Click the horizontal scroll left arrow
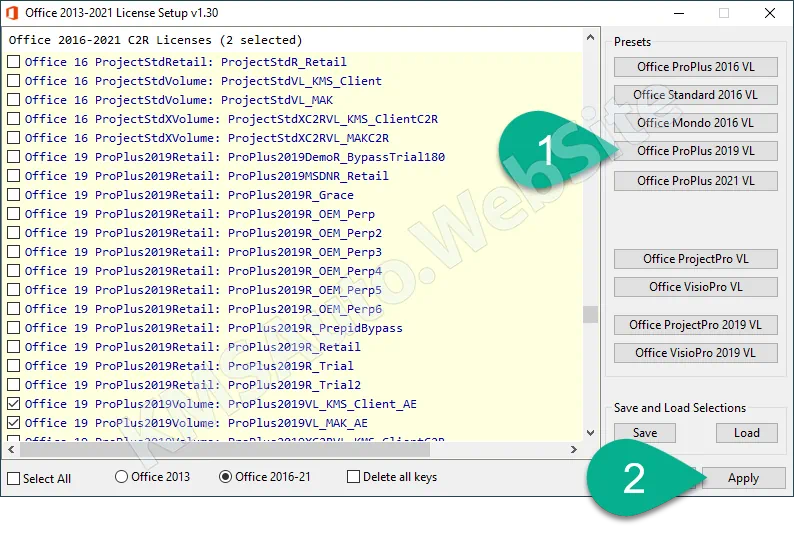794x540 pixels. click(x=11, y=449)
